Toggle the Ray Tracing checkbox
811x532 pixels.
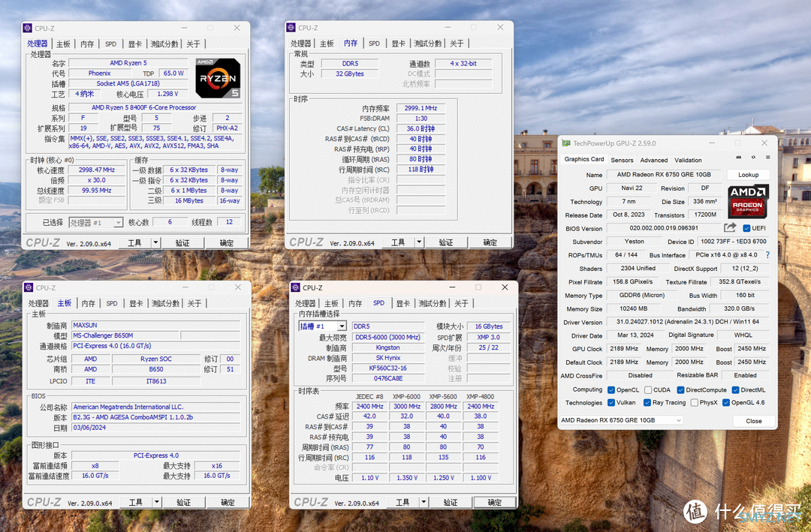[647, 403]
